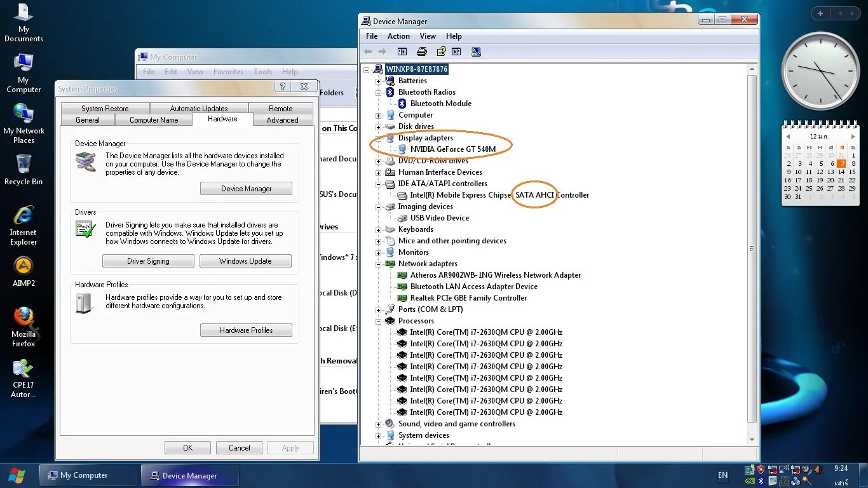
Task: Select the WINXP8-87E87876 computer root node
Action: coord(416,69)
